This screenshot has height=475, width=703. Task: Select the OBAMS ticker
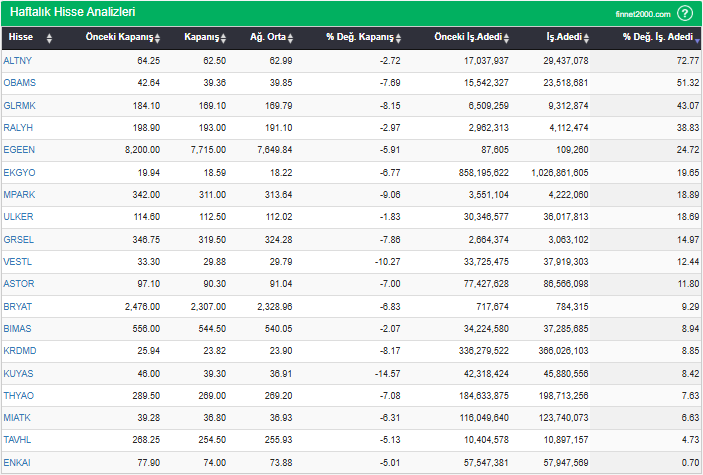(x=20, y=83)
